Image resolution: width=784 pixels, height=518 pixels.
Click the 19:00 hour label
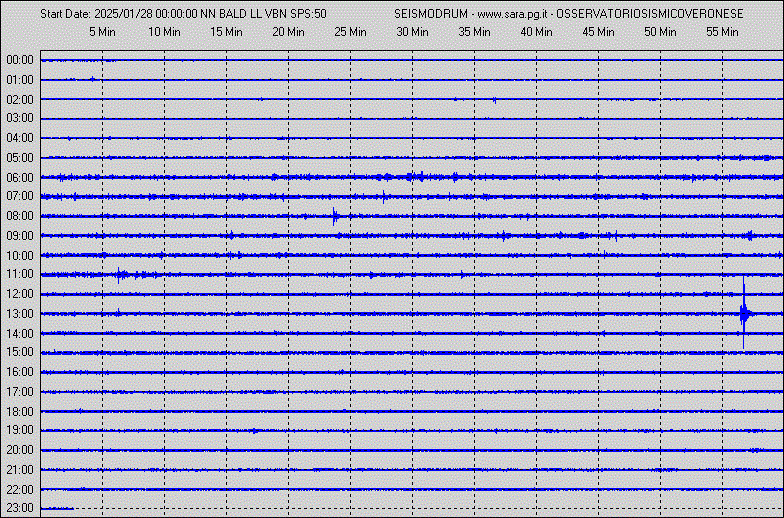tap(20, 430)
